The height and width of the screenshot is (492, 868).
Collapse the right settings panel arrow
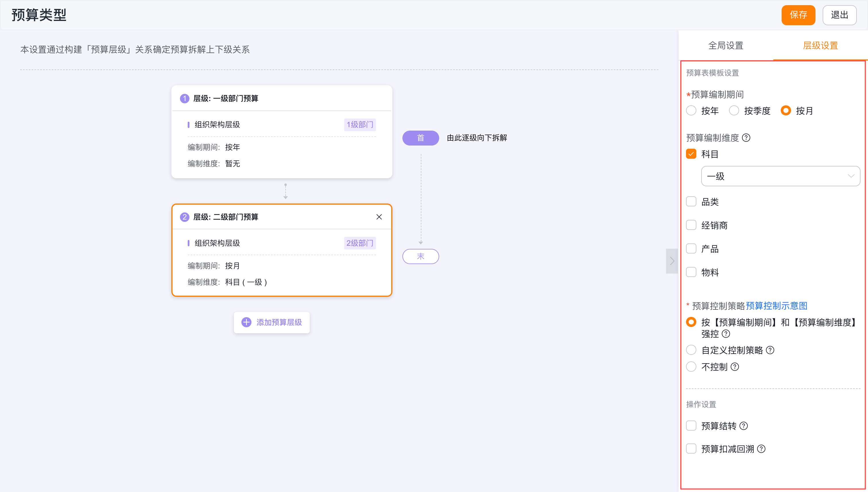point(672,261)
